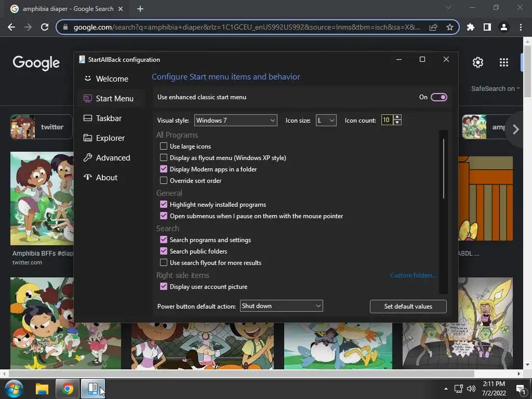Click Chrome's forward navigation arrow
The width and height of the screenshot is (532, 399).
tap(28, 27)
